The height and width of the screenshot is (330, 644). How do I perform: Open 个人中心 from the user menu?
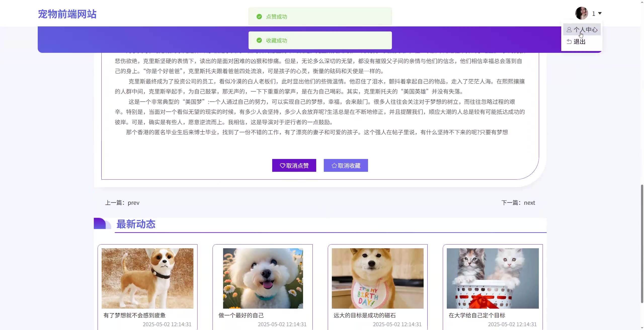pos(585,30)
